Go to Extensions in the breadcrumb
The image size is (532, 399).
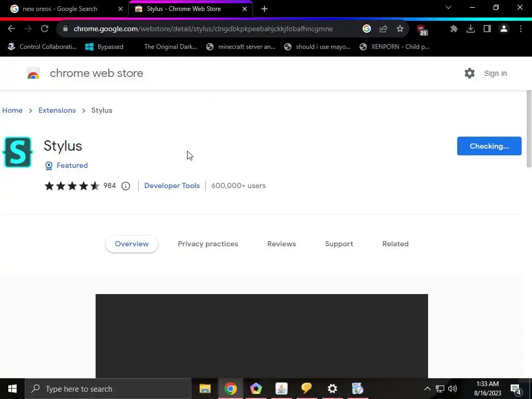[x=57, y=110]
